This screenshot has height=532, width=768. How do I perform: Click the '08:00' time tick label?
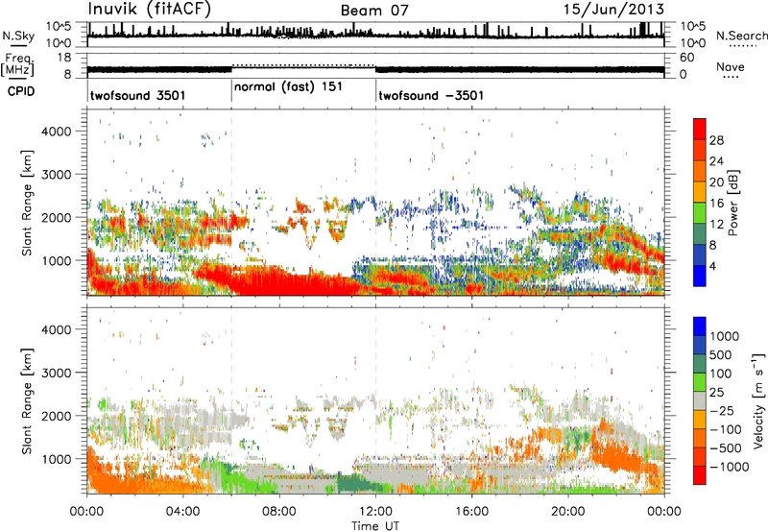pos(279,512)
